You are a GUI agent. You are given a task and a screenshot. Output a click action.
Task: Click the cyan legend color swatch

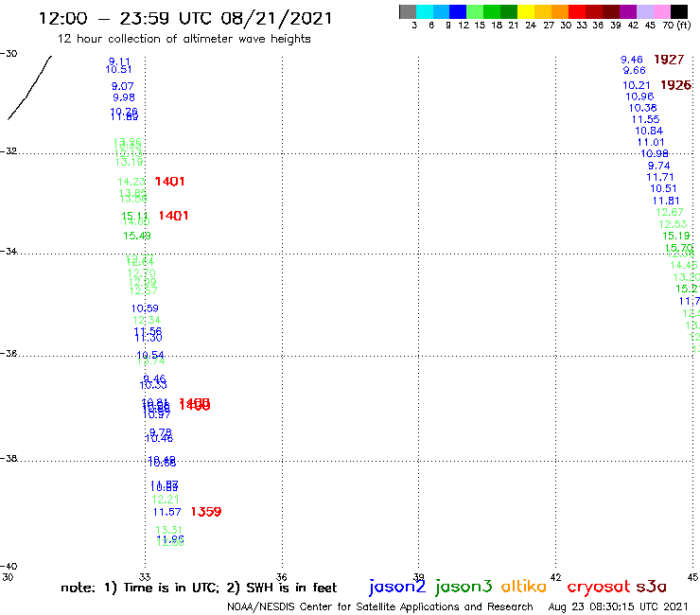point(425,11)
